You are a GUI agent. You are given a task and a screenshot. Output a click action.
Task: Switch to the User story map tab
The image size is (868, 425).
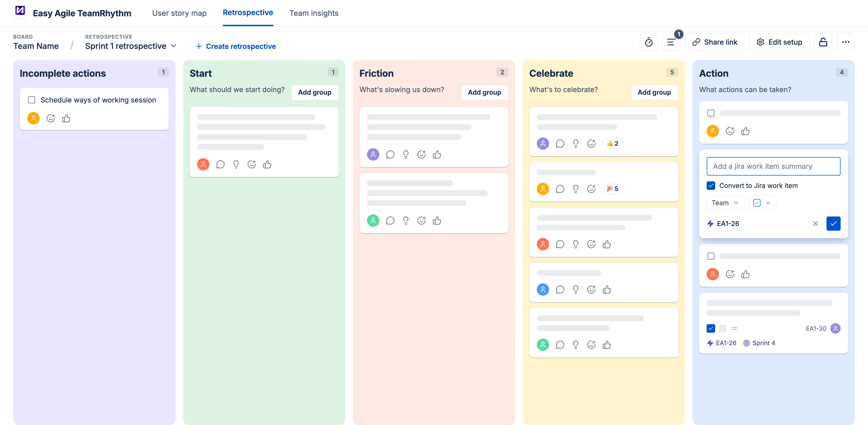click(x=179, y=13)
